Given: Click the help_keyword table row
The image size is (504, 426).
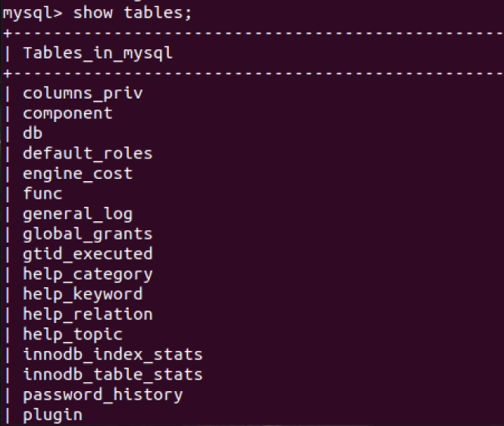Looking at the screenshot, I should pos(83,294).
